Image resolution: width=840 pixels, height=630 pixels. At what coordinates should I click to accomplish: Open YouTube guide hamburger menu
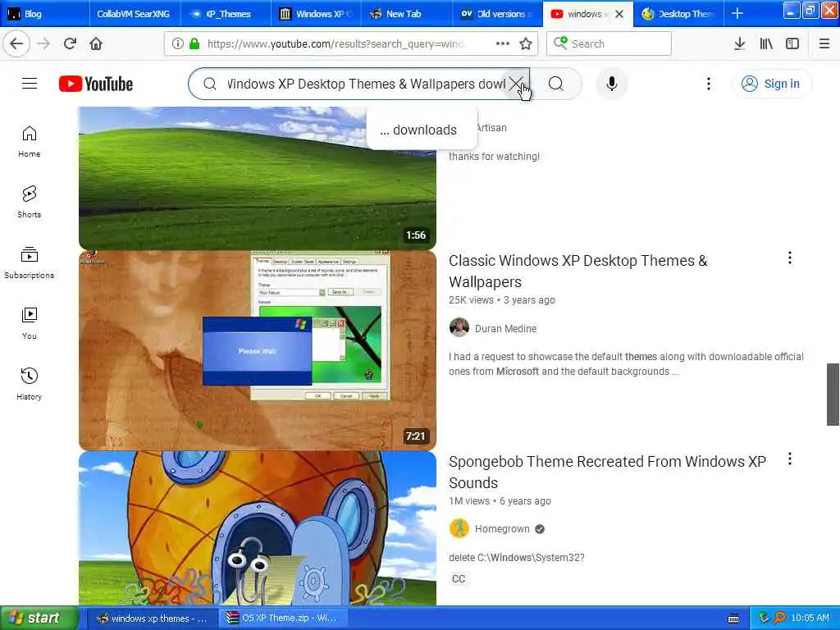pos(30,84)
